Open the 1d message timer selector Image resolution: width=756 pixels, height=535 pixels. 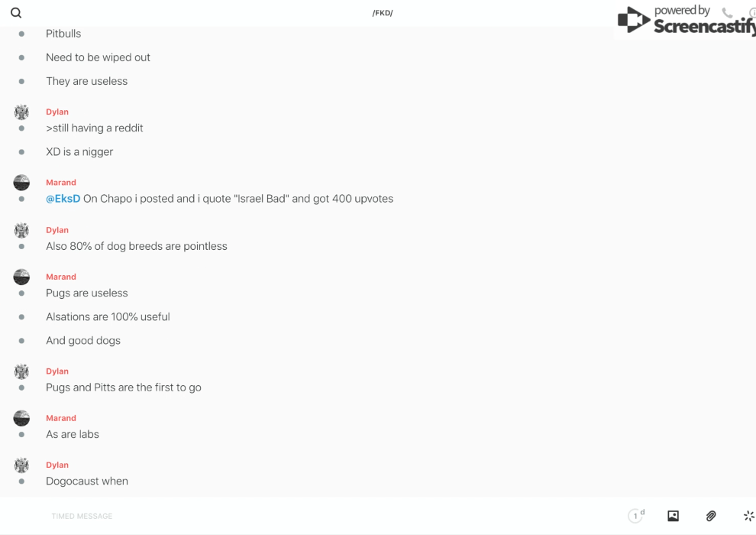click(636, 516)
